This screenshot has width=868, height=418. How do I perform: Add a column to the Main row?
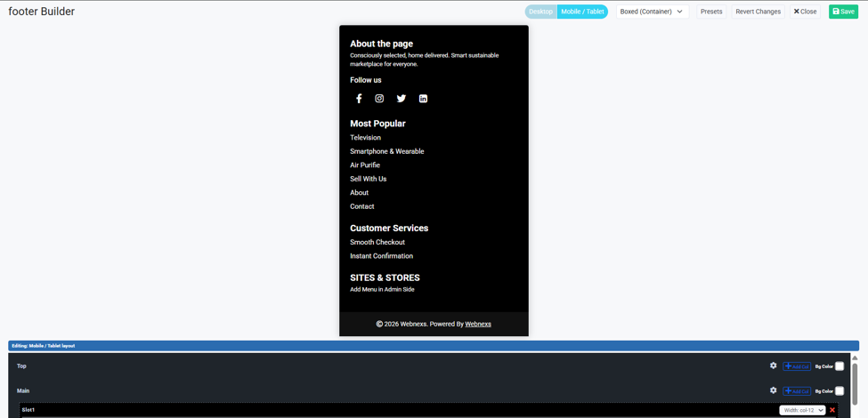click(797, 391)
